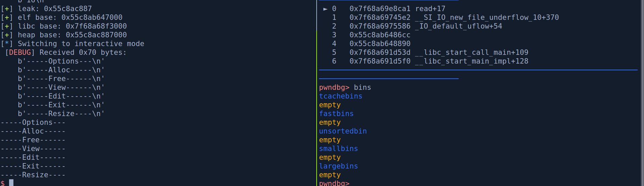Viewport: 644px width, 186px height.
Task: Click the blue asterisk marker before Switching
Action: coord(7,44)
